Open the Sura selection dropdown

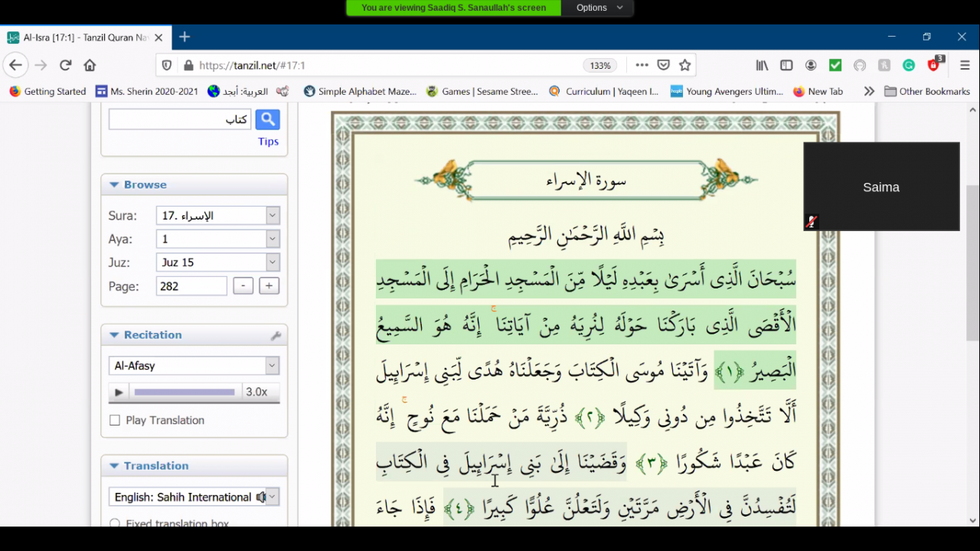(272, 216)
